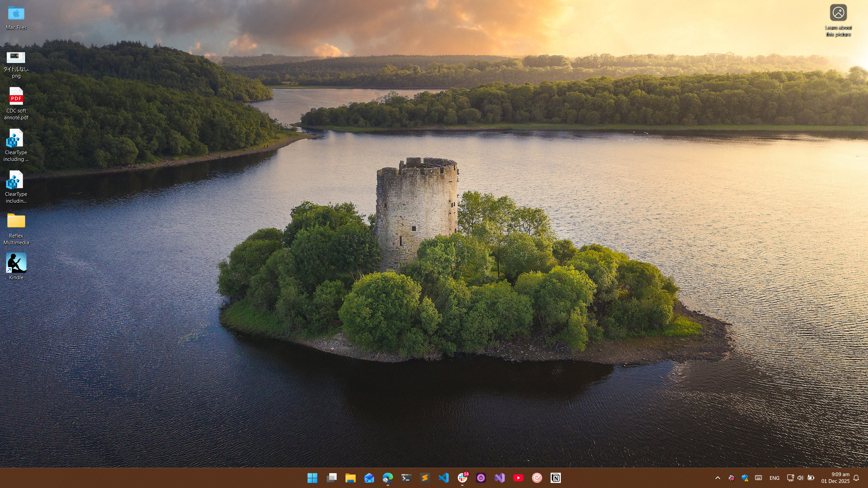This screenshot has height=488, width=868.
Task: Open the purple Visual Studio icon
Action: pos(499,478)
